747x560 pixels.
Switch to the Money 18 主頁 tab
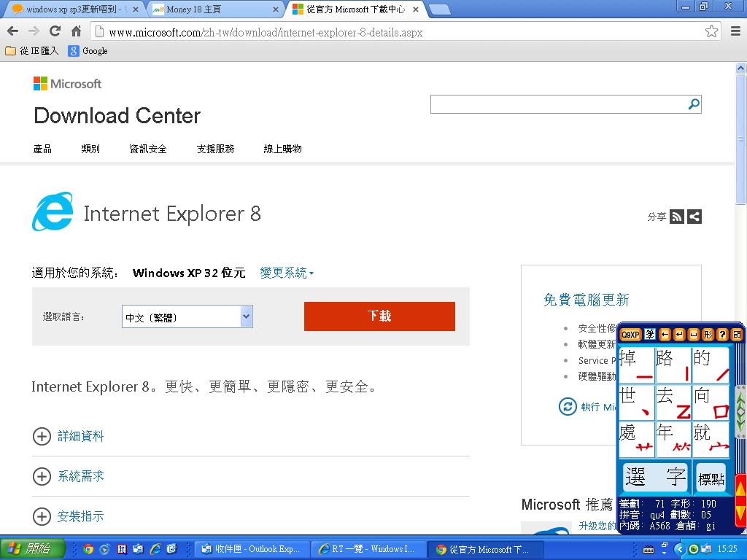pyautogui.click(x=214, y=9)
